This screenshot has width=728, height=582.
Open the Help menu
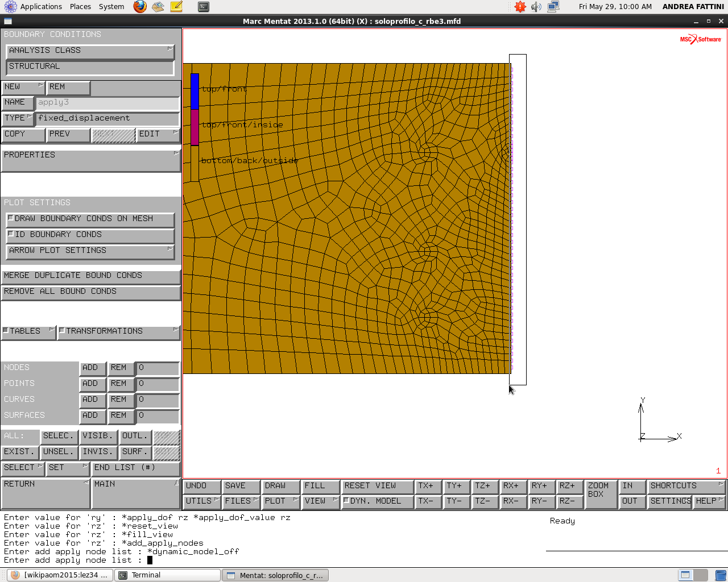[x=709, y=501]
